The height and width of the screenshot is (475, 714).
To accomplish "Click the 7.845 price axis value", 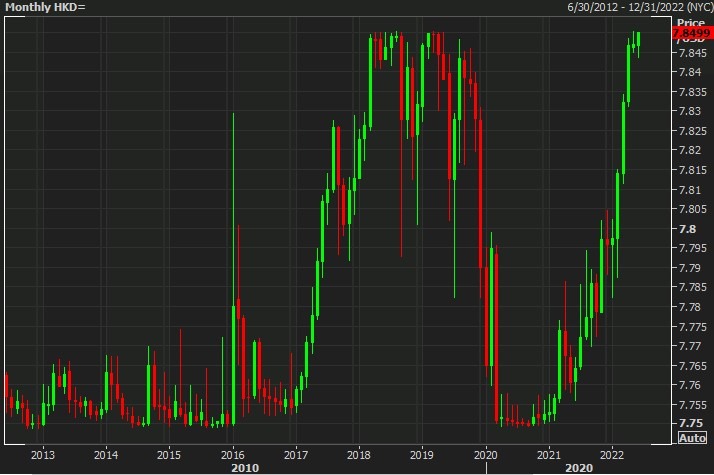I will [x=693, y=53].
